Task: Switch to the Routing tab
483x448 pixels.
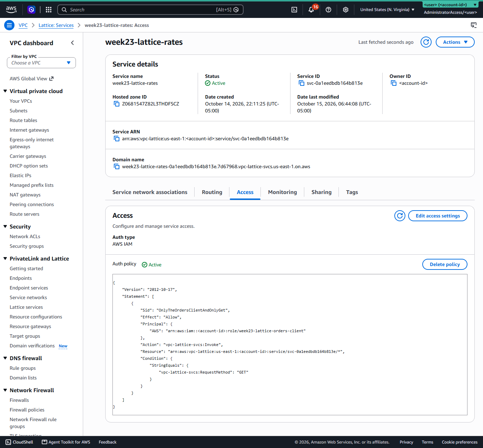Action: point(212,192)
